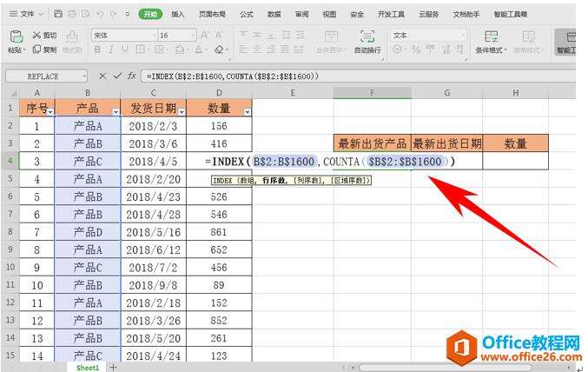Switch to the 插入 ribbon tab

177,15
